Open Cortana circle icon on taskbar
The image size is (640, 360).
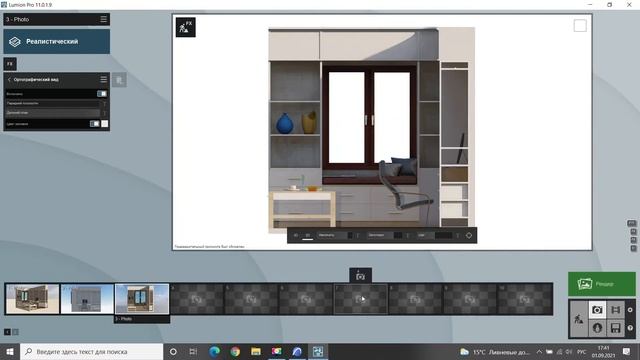(173, 351)
